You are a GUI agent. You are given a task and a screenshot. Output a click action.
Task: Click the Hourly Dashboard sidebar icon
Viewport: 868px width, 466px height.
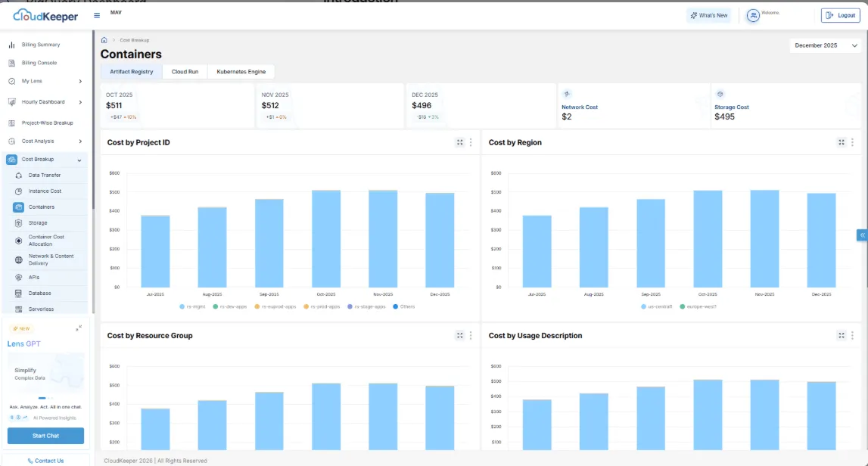click(11, 102)
